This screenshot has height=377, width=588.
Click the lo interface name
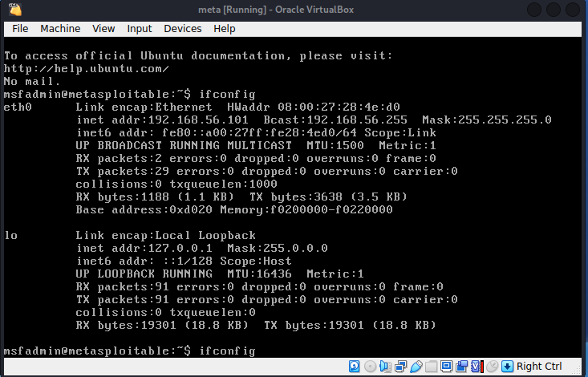coord(11,235)
